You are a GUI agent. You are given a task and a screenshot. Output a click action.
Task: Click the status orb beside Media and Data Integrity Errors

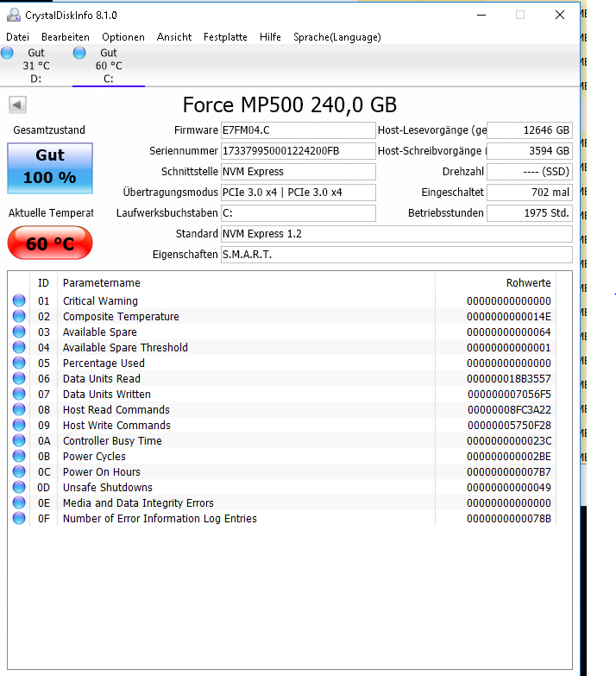pyautogui.click(x=19, y=502)
